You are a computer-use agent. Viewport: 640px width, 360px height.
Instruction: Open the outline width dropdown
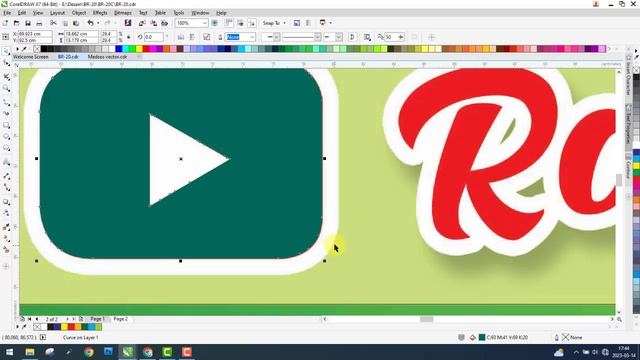click(252, 37)
